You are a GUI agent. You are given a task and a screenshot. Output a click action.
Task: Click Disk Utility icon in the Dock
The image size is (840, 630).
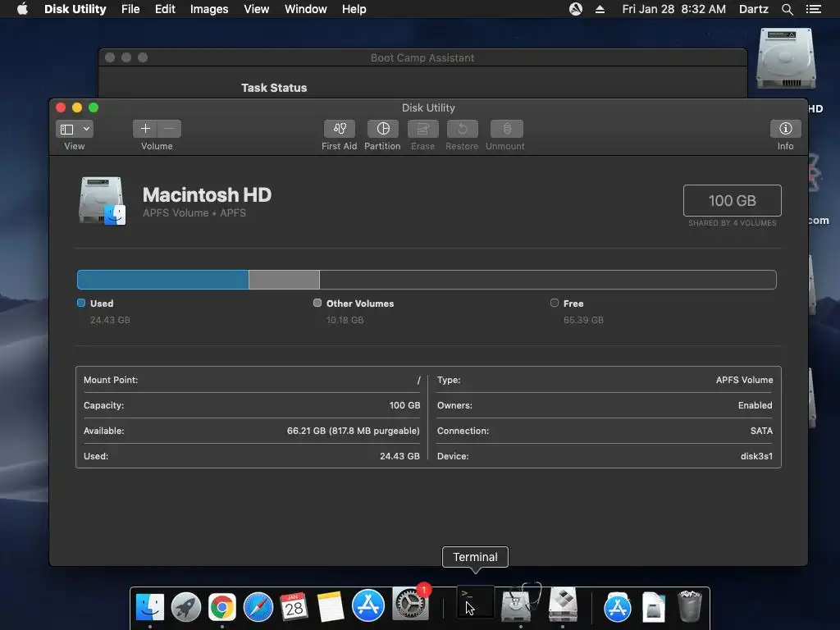(519, 603)
